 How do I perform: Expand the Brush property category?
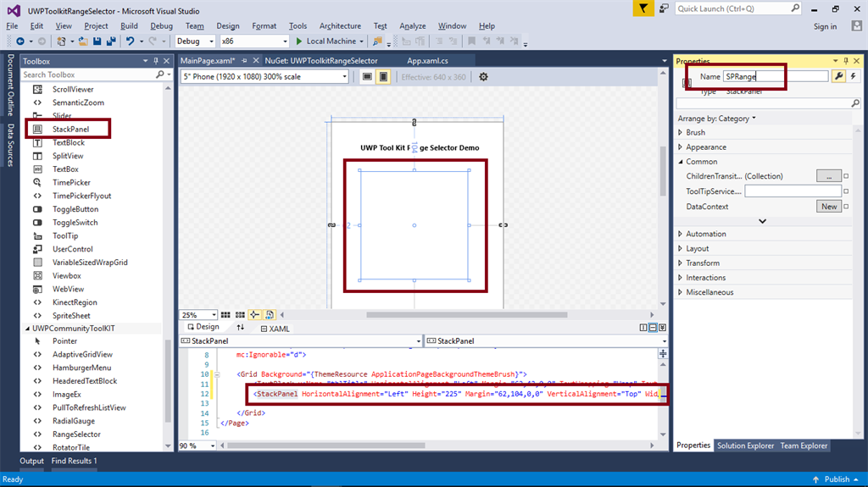pyautogui.click(x=681, y=132)
